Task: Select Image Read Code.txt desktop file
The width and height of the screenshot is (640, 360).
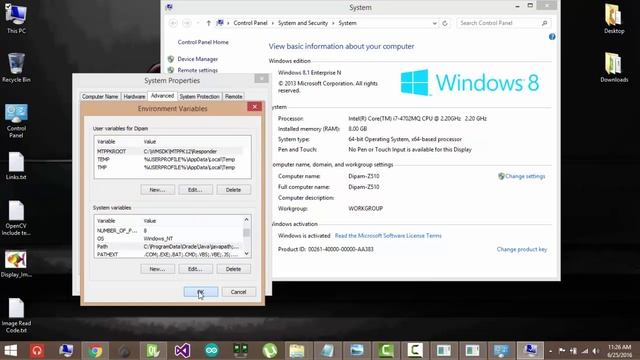Action: pos(16,316)
